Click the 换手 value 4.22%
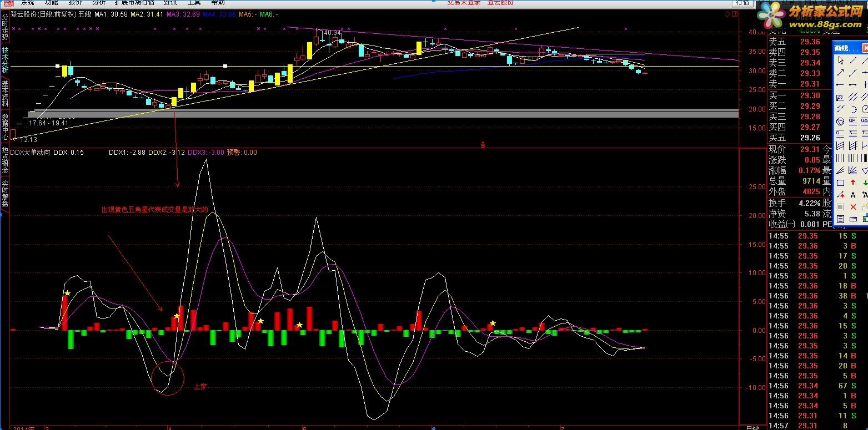 [x=809, y=203]
